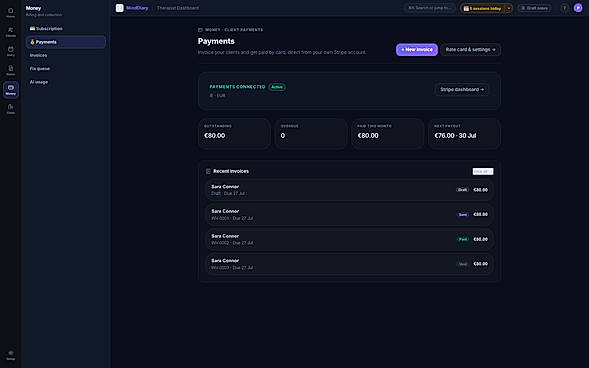Screen dimensions: 589x368
Task: Open Rate card & settings
Action: pyautogui.click(x=470, y=50)
